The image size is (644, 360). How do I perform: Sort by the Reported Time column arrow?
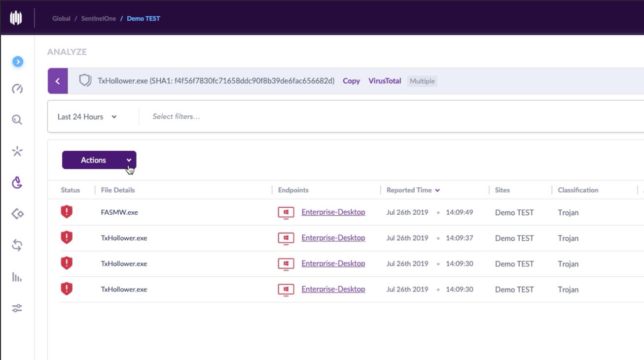tap(437, 190)
